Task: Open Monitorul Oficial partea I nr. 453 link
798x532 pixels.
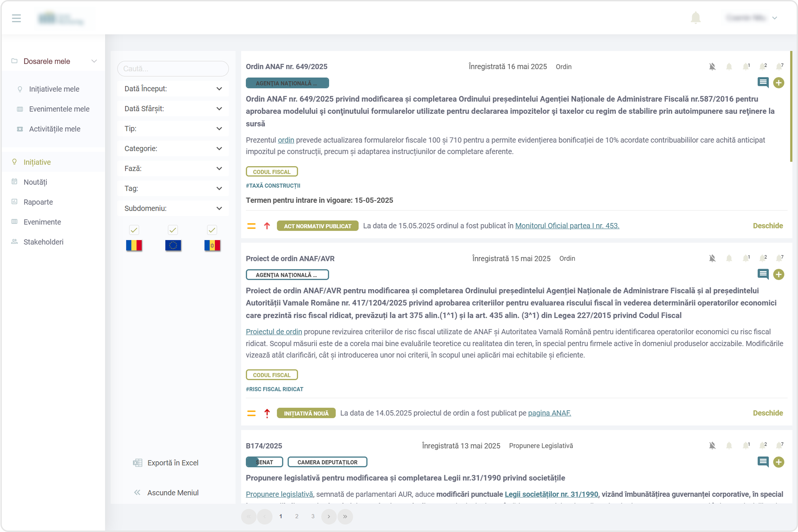Action: coord(567,226)
